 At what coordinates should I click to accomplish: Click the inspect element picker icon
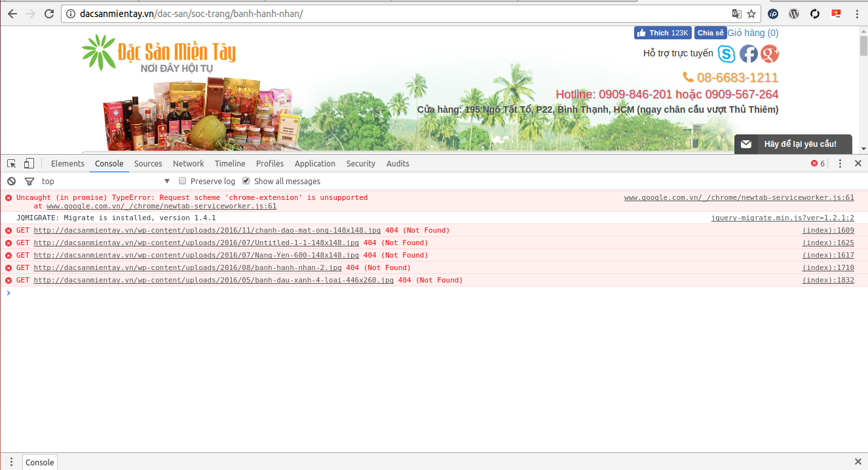coord(12,164)
